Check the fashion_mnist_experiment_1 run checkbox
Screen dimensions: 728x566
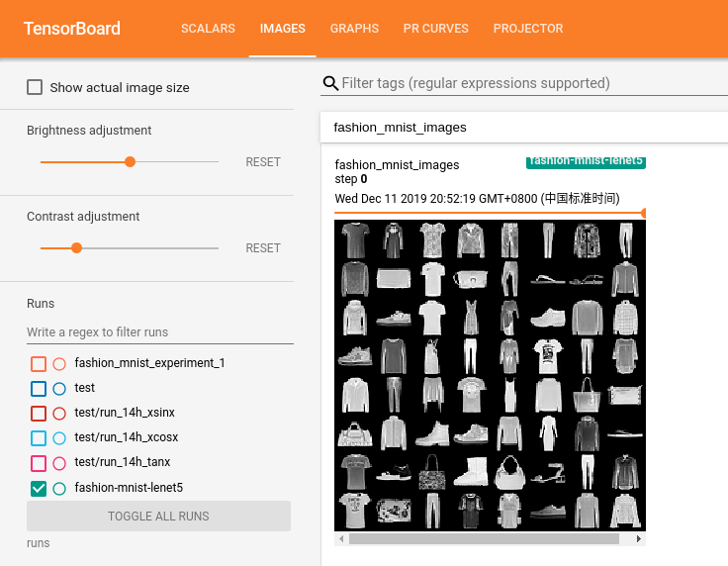pyautogui.click(x=39, y=363)
